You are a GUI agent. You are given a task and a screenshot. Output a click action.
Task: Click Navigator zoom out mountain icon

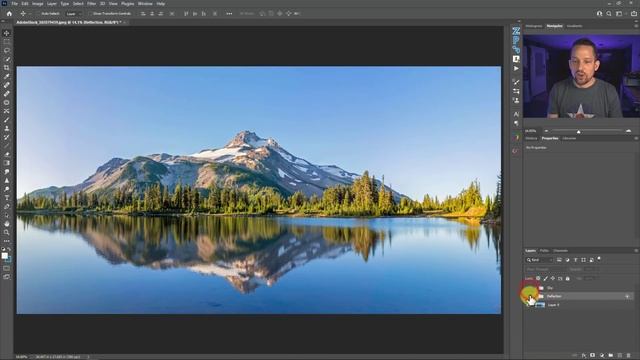(547, 131)
